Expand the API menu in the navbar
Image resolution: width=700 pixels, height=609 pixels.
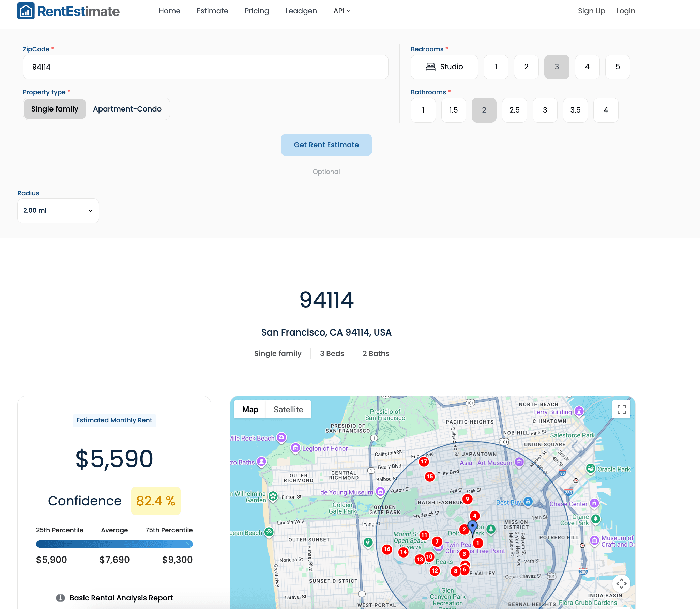pyautogui.click(x=342, y=11)
